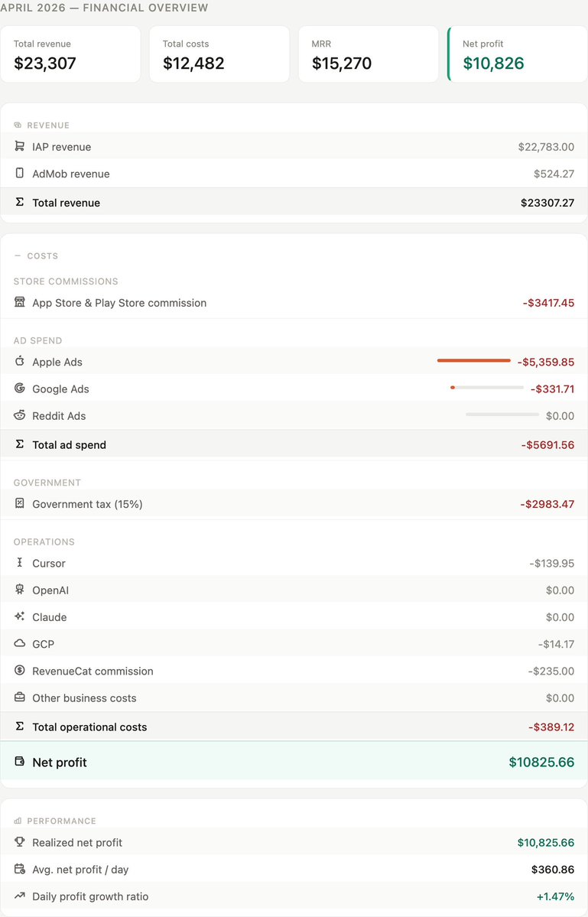Click the storefront icon for store commission
This screenshot has width=588, height=917.
tap(19, 302)
